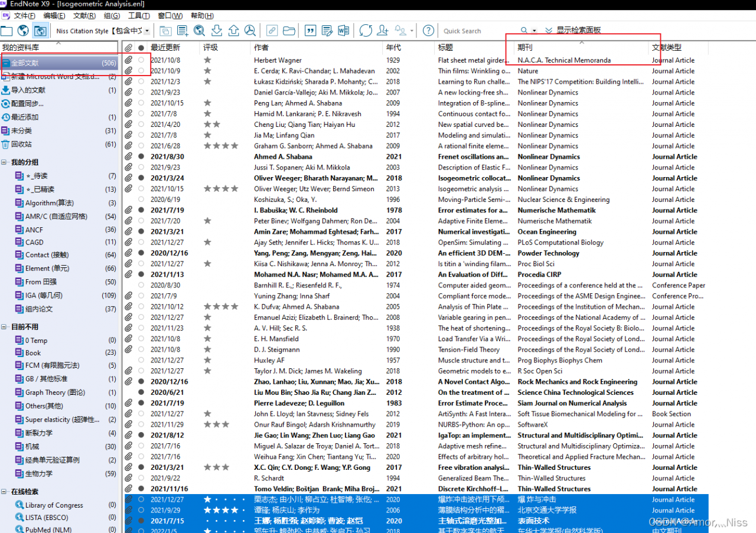Click the Find Full Text icon
The height and width of the screenshot is (533, 756).
click(x=250, y=31)
